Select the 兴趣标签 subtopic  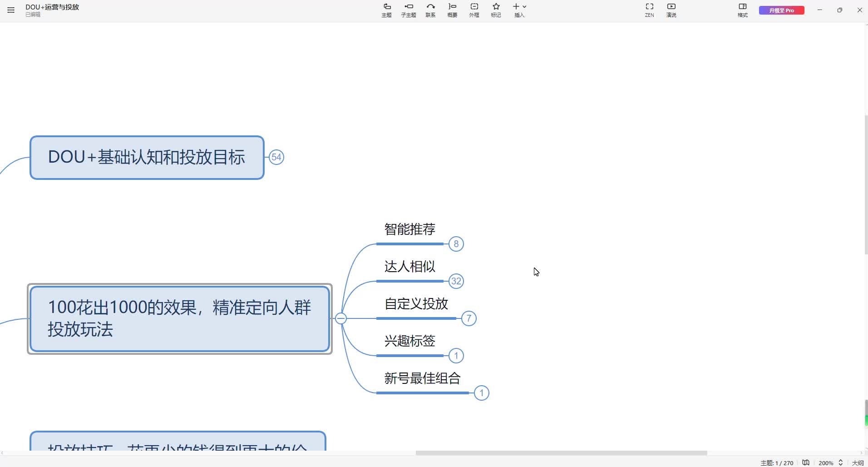410,341
